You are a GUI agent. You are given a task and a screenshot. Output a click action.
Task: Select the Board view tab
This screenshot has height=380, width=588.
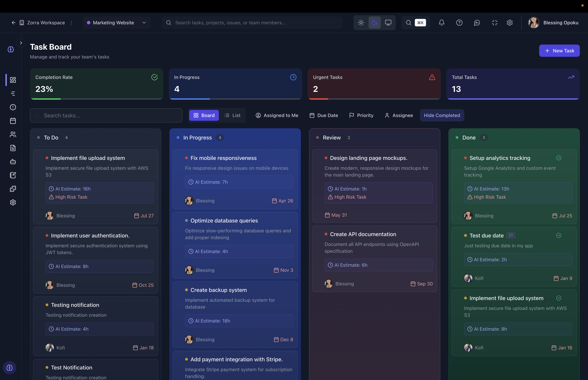204,115
